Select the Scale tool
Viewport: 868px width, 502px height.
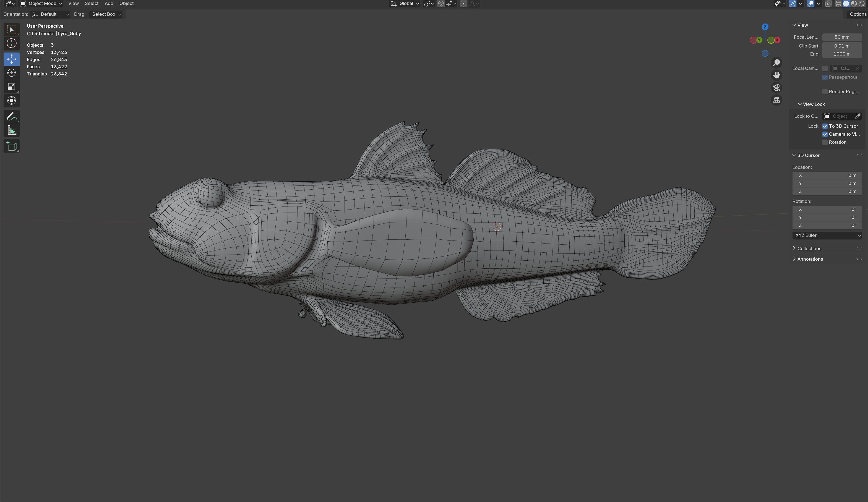(11, 87)
